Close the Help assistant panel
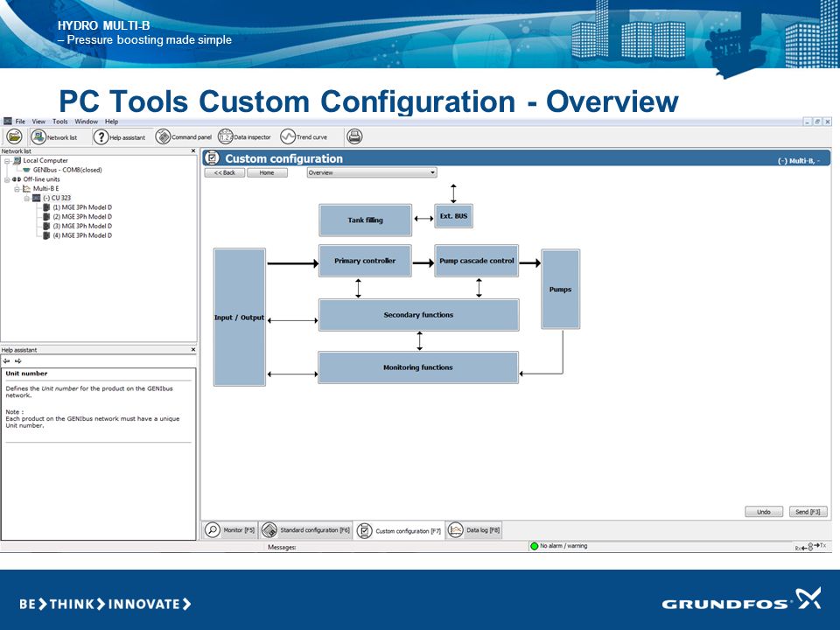 [193, 350]
